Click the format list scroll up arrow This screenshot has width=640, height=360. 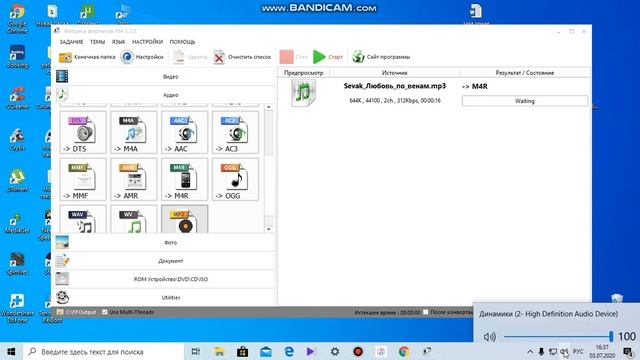(269, 107)
